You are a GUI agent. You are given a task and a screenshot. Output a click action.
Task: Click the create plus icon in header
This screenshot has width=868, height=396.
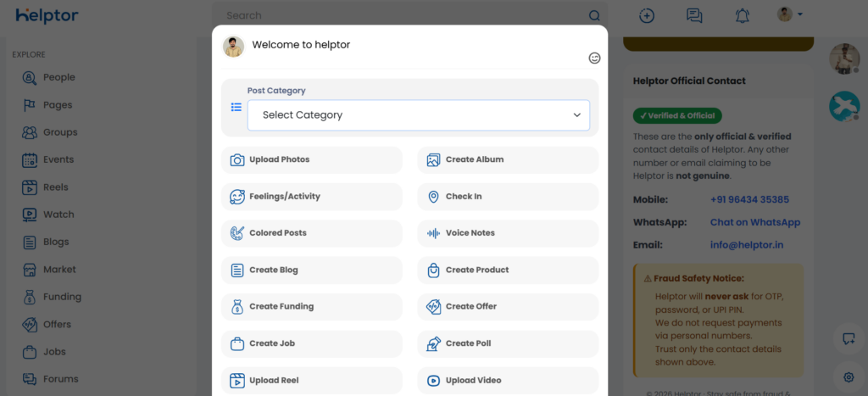click(647, 15)
